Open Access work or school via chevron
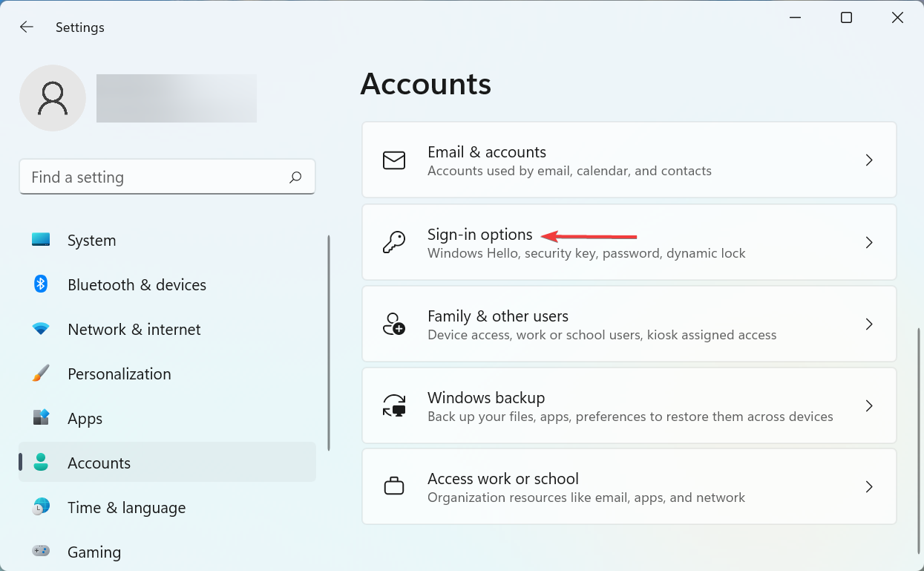Screen dimensions: 924x571 (x=869, y=486)
